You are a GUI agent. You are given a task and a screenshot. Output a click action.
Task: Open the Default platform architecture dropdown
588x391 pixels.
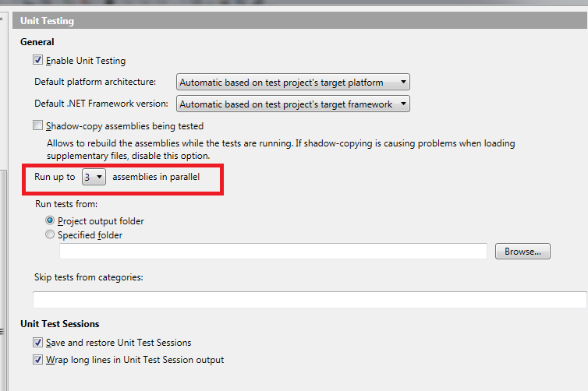tap(293, 82)
